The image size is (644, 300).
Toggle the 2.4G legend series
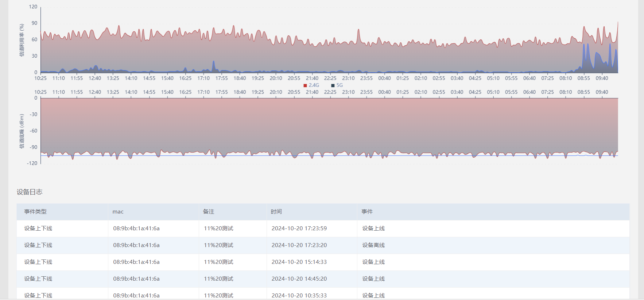tap(311, 85)
